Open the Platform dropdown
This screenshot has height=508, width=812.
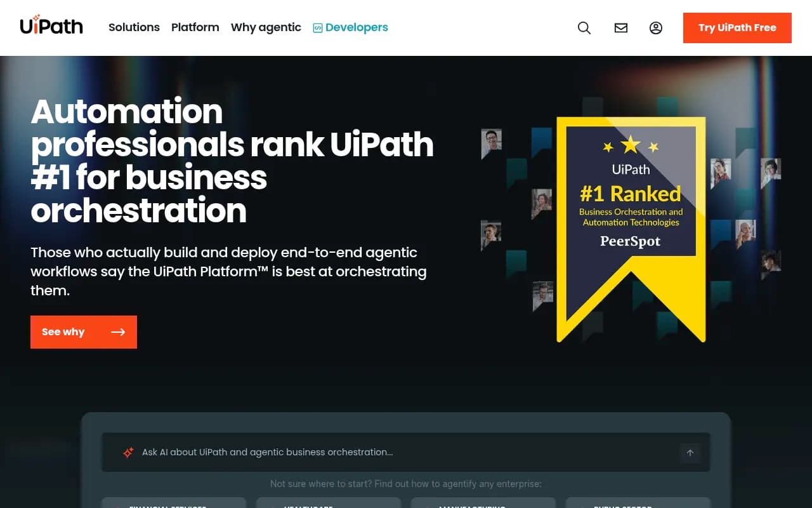click(x=195, y=27)
